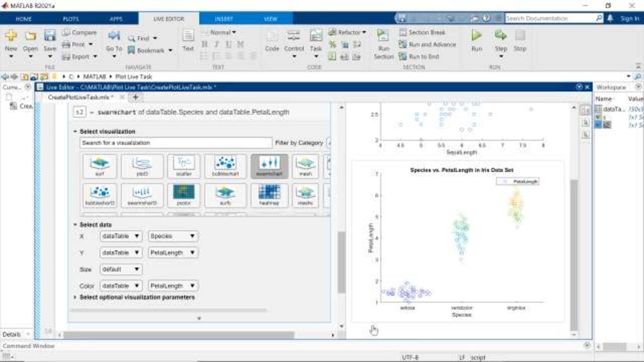The width and height of the screenshot is (644, 362).
Task: Open the INSERT ribbon tab
Action: coord(224,19)
